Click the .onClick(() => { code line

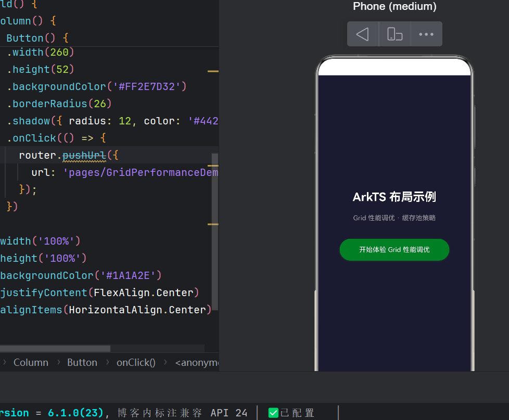57,138
